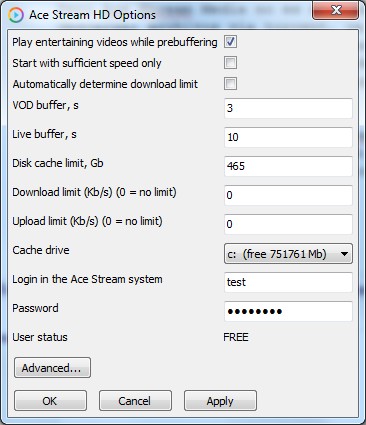Close the Ace Stream HD Options dialog
The height and width of the screenshot is (425, 366).
pyautogui.click(x=336, y=10)
